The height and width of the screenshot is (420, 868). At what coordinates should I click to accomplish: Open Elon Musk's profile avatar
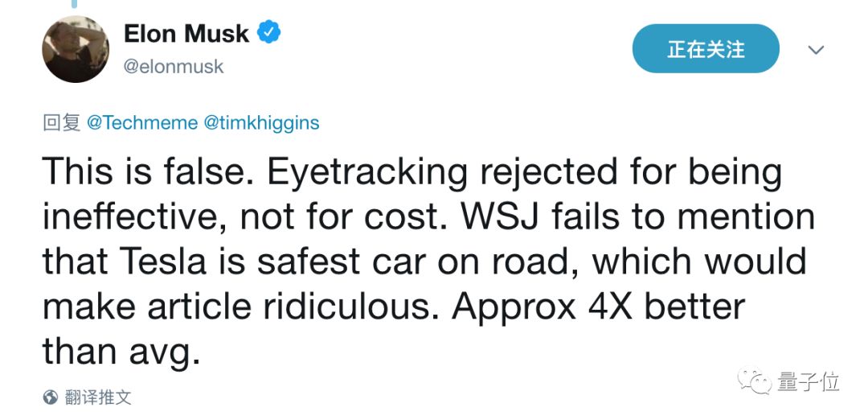pyautogui.click(x=76, y=49)
